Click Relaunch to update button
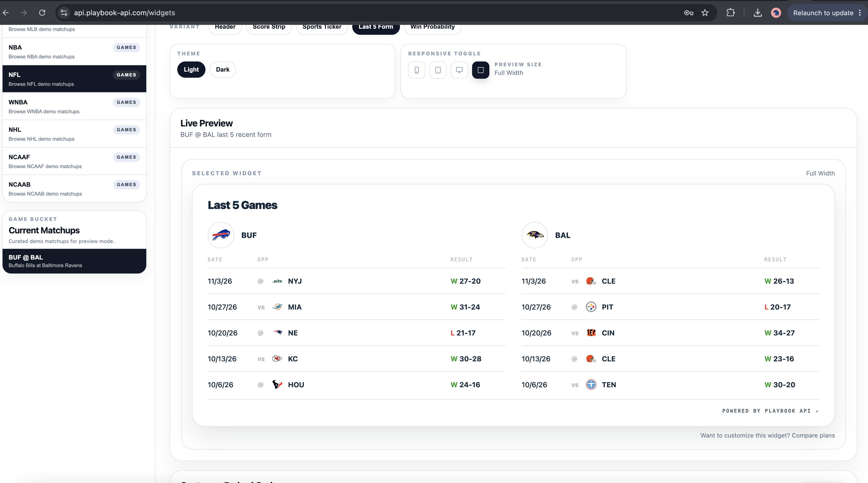This screenshot has width=868, height=483. coord(823,13)
